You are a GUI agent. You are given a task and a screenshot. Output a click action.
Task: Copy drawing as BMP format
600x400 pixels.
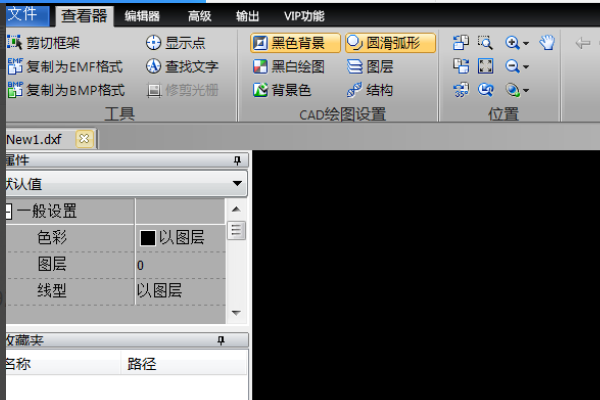66,90
